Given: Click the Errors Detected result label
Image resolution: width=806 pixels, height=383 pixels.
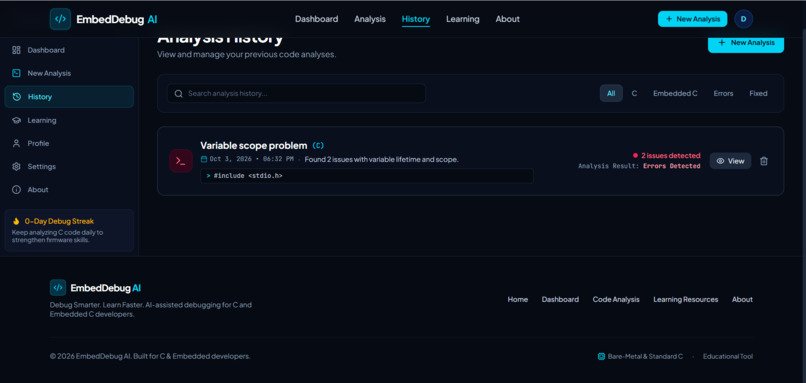Looking at the screenshot, I should 671,166.
